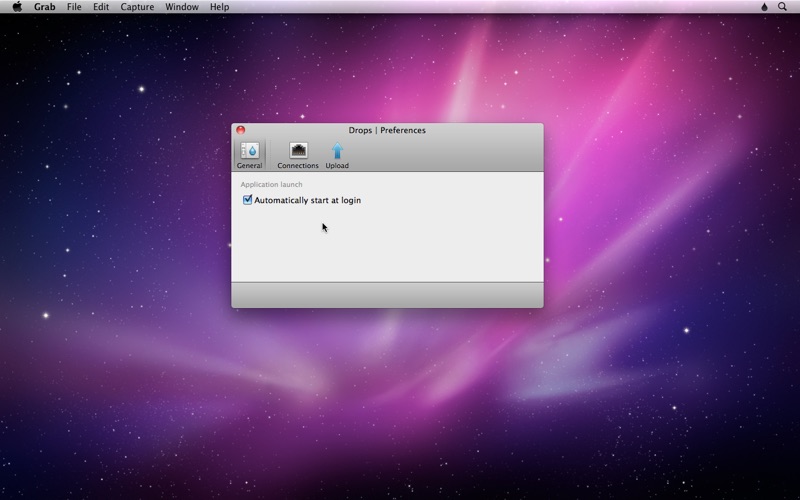Click the 'Connections' label under the toolbar icon
Screen dimensions: 800x500
pos(298,166)
